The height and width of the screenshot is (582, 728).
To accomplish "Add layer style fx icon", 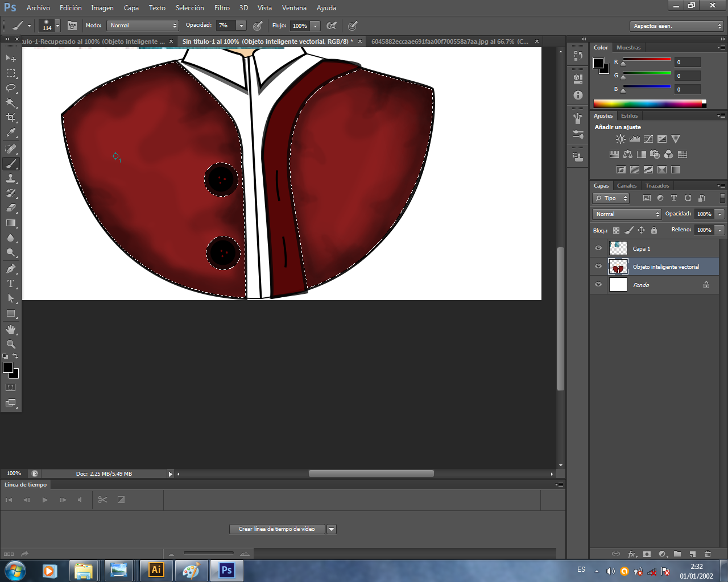I will 632,554.
